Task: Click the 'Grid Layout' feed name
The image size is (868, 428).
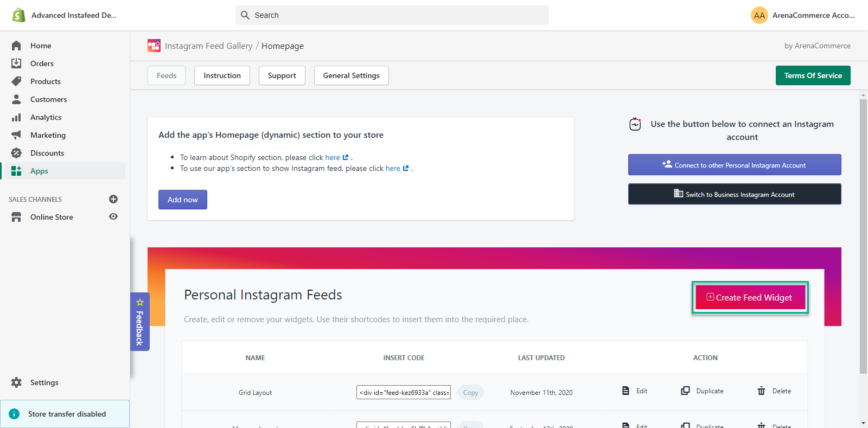Action: pos(255,393)
